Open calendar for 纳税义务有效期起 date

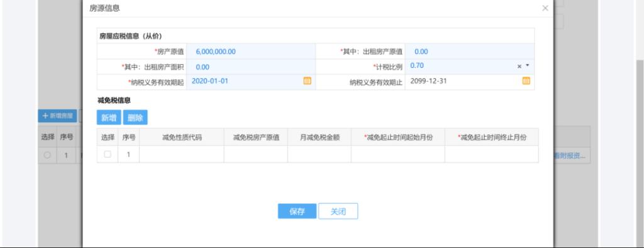[x=307, y=81]
